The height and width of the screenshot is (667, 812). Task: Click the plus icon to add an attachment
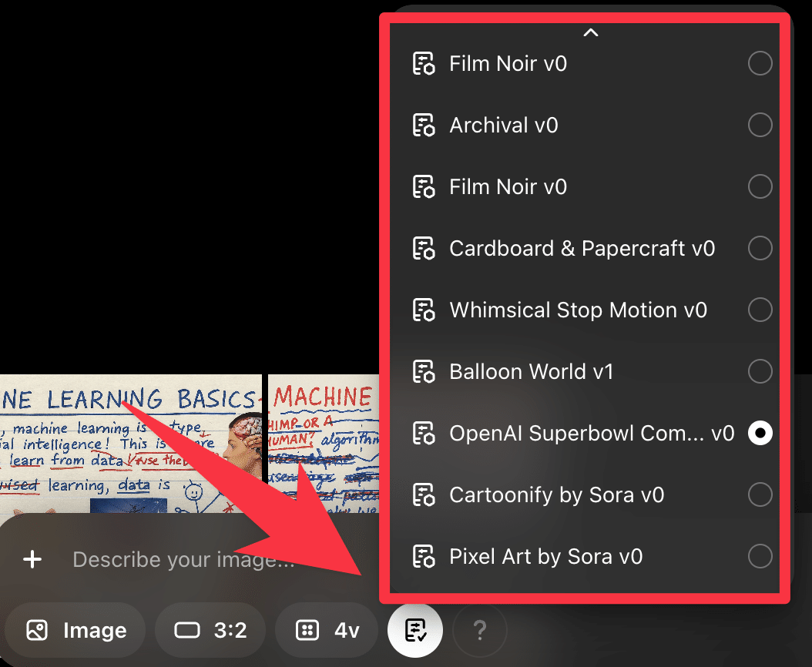coord(32,560)
